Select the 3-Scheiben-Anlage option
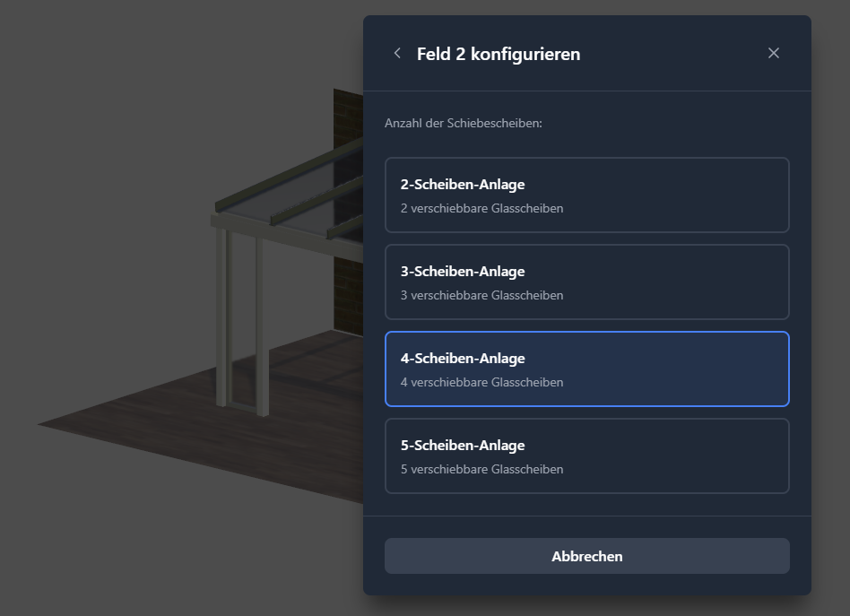The height and width of the screenshot is (616, 850). click(x=586, y=282)
